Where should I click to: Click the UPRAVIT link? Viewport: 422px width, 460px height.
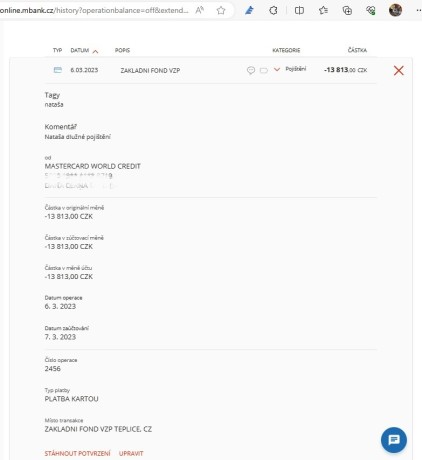(x=131, y=453)
